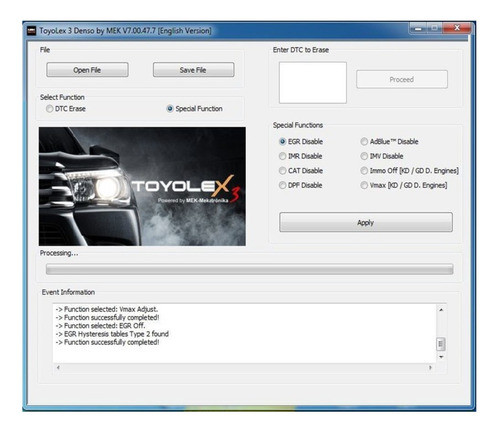Click the Open File button
The image size is (500, 432).
[x=87, y=70]
